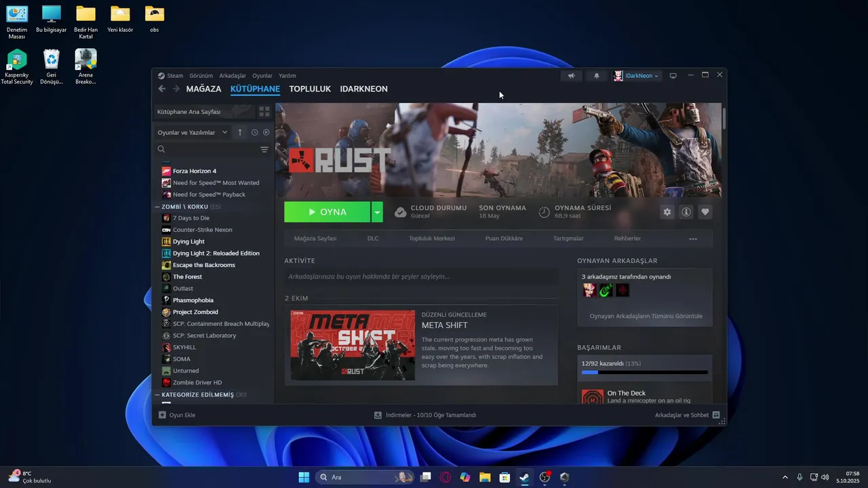Select Dying Light 2: Reloaded Edition
The image size is (868, 488).
(216, 253)
